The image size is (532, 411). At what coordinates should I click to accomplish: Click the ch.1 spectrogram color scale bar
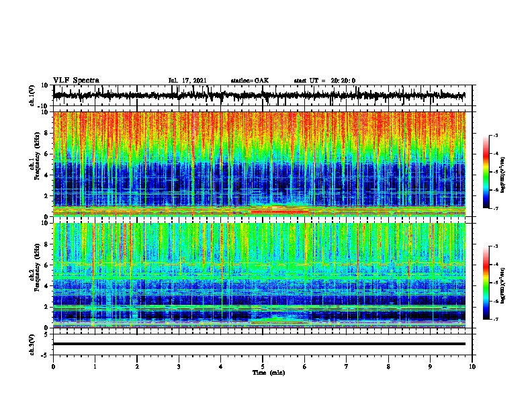tap(486, 171)
